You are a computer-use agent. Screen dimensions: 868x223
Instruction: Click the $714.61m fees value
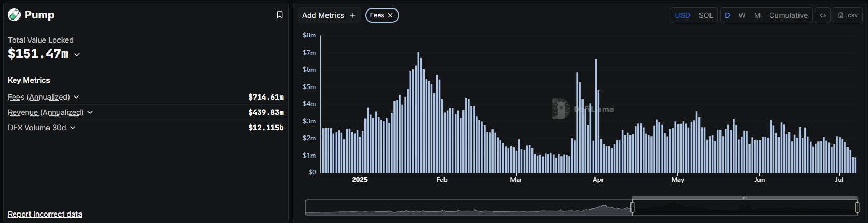click(x=266, y=97)
